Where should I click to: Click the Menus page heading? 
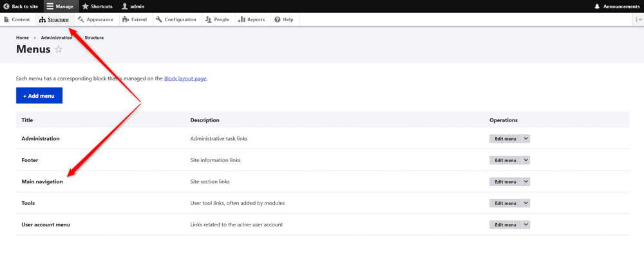tap(33, 50)
